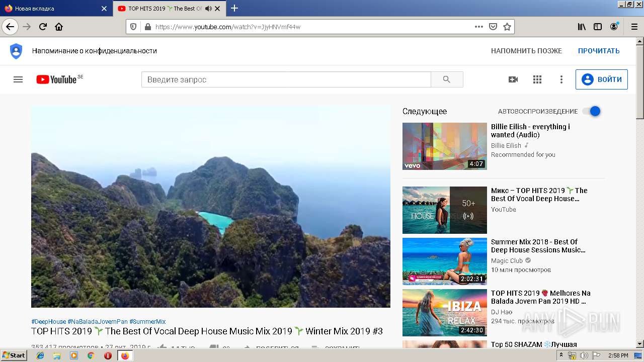
Task: Open Firefox library
Action: (582, 27)
